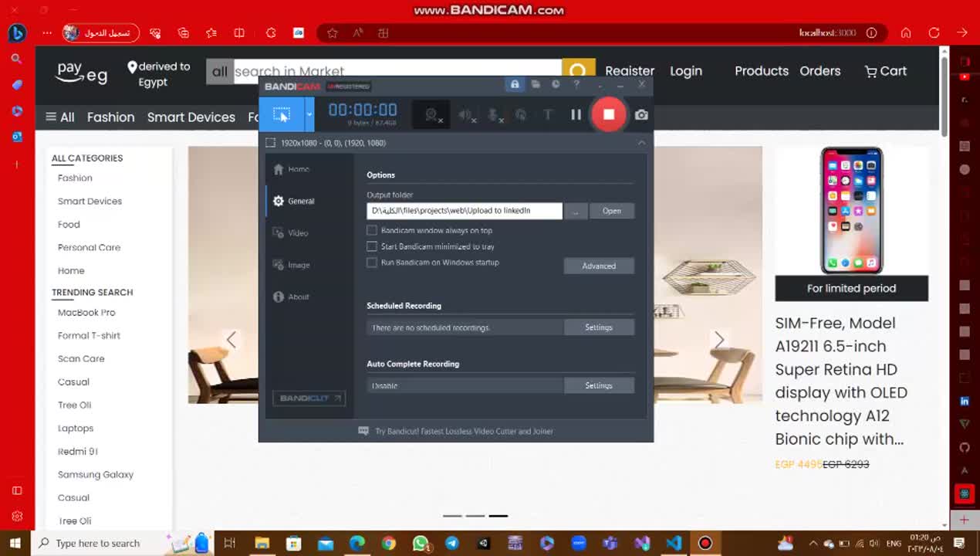This screenshot has height=556, width=980.
Task: Click the Bandicam lock icon
Action: [x=515, y=84]
